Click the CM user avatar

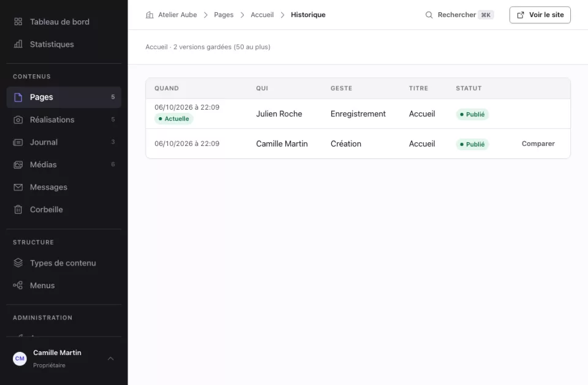(20, 359)
